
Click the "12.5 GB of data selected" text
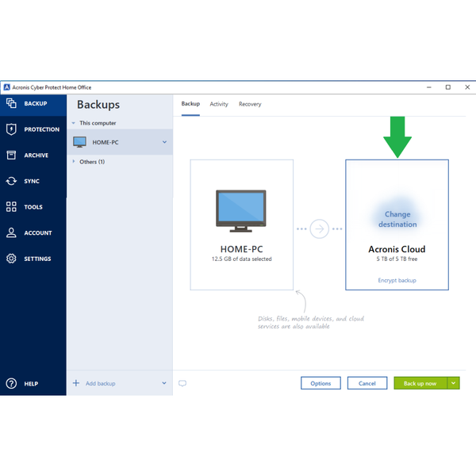242,259
